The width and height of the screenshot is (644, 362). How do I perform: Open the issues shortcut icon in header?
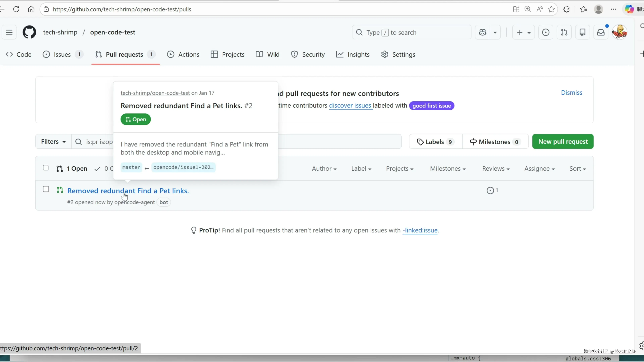coord(546,32)
